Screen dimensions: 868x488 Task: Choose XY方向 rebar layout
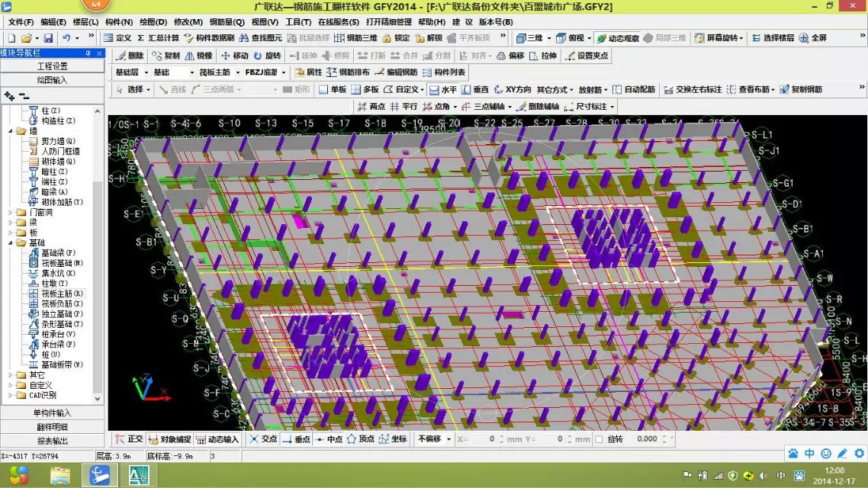512,90
